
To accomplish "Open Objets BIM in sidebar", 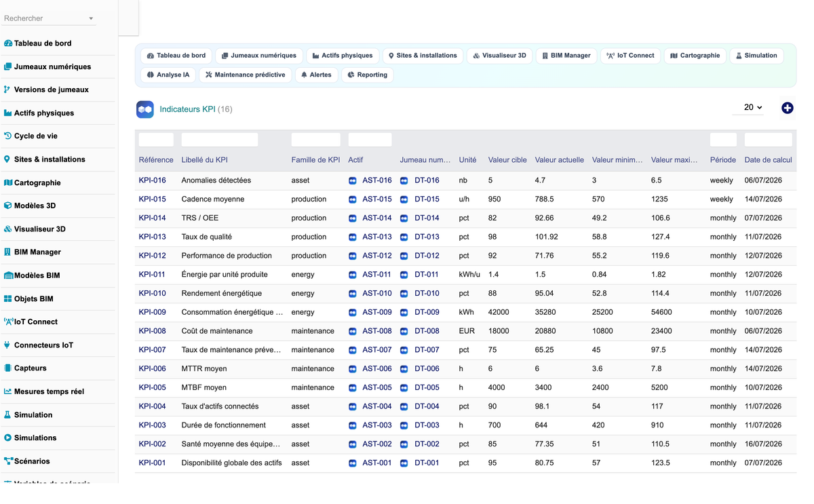I will (x=28, y=298).
